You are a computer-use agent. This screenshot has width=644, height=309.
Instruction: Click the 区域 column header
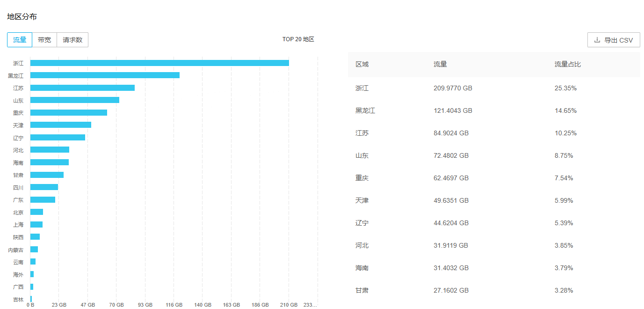[362, 64]
